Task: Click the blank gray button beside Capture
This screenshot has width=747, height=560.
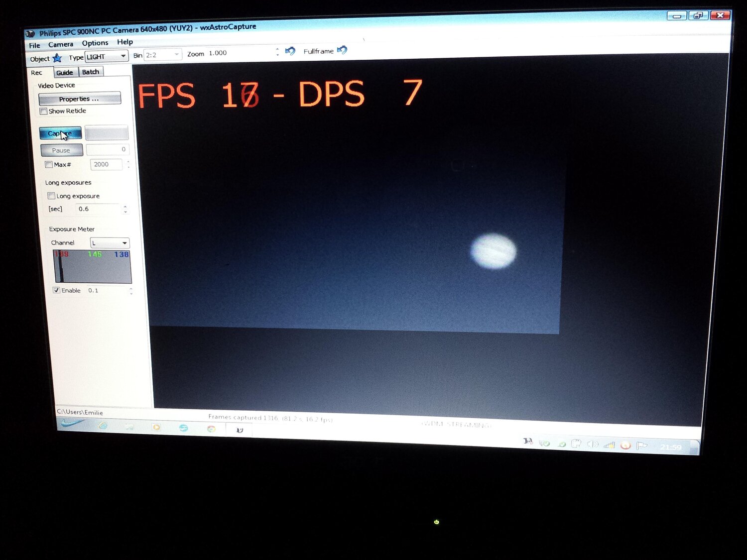Action: click(107, 132)
